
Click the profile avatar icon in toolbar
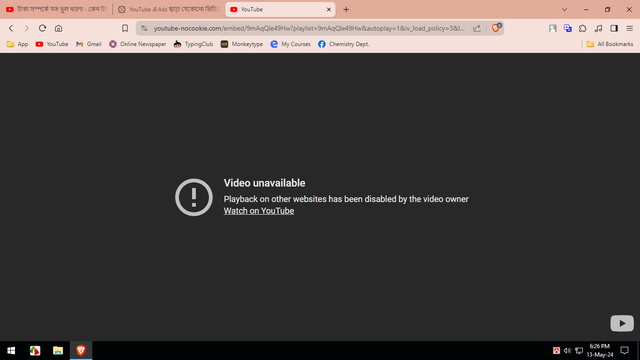(x=553, y=28)
